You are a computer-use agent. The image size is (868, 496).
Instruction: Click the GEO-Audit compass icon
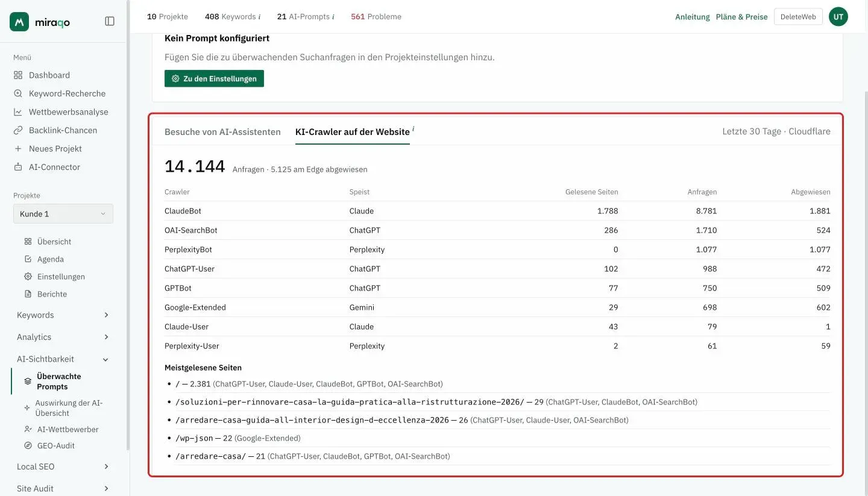tap(28, 446)
